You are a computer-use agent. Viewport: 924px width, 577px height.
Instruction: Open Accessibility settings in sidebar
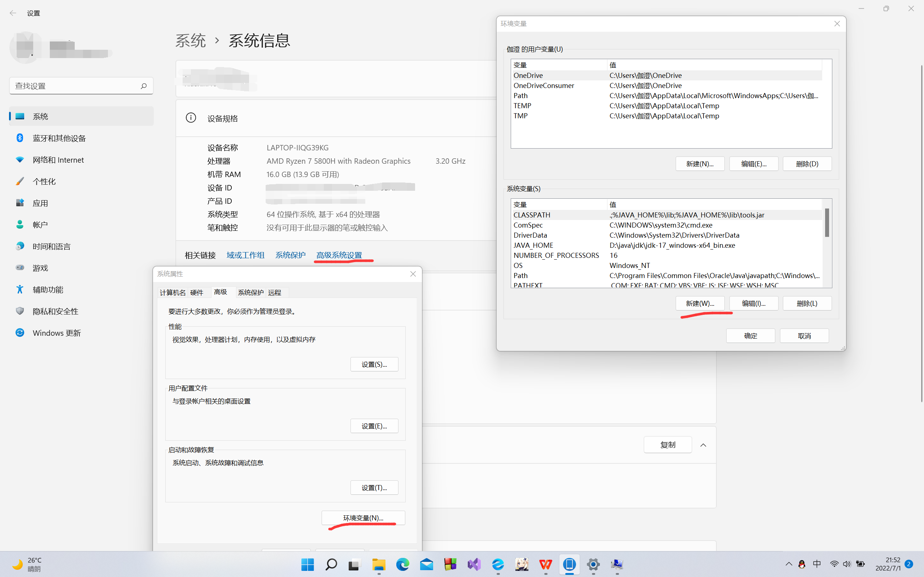click(48, 290)
